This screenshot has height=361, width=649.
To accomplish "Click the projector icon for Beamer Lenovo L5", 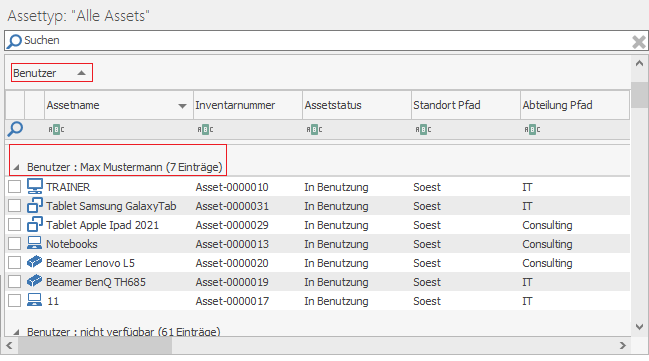I will tap(35, 262).
